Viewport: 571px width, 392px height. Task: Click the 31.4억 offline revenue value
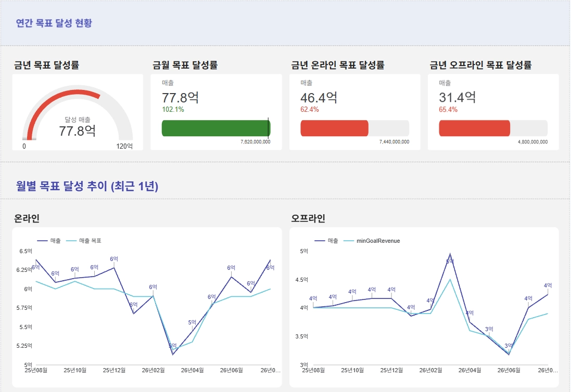457,97
